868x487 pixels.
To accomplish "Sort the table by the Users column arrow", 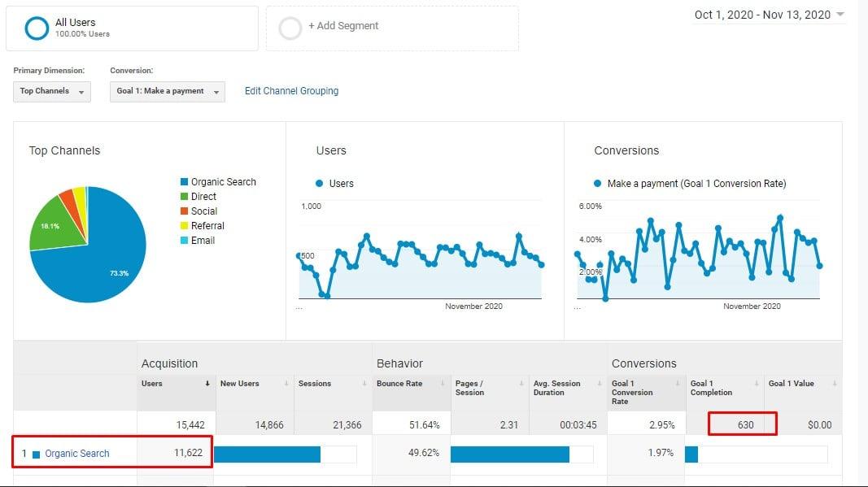I will click(206, 384).
